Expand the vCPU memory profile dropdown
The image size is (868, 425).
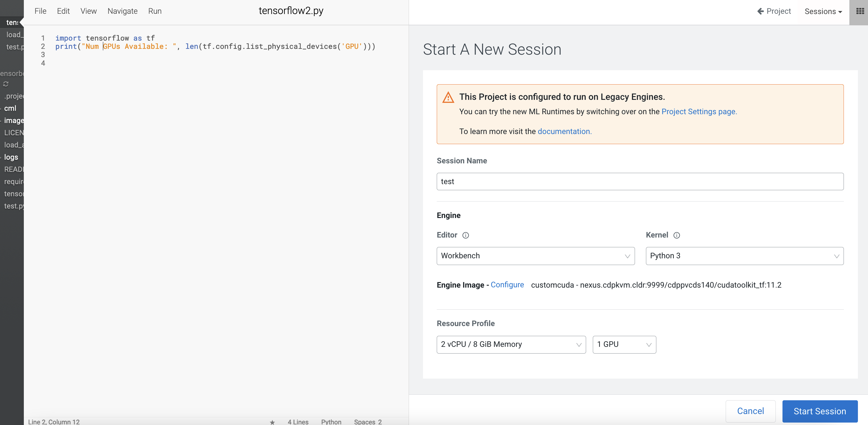click(x=511, y=344)
